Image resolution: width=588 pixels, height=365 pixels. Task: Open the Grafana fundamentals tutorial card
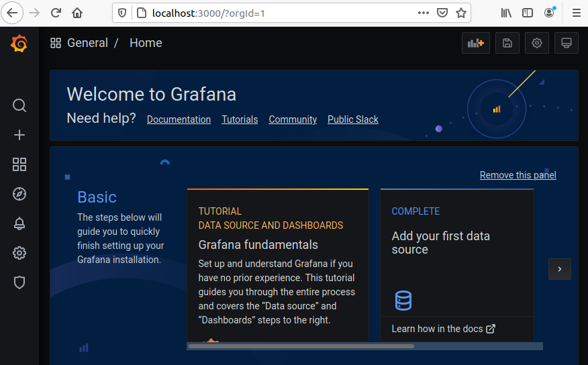pyautogui.click(x=277, y=265)
